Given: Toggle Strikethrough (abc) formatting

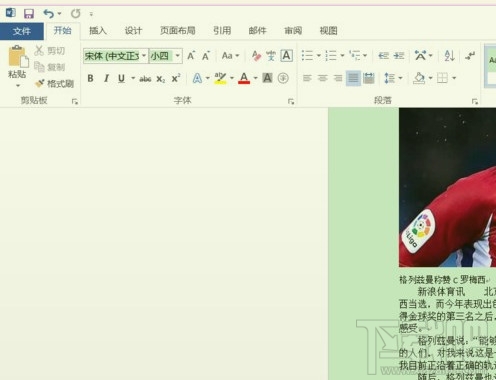Looking at the screenshot, I should coord(145,79).
